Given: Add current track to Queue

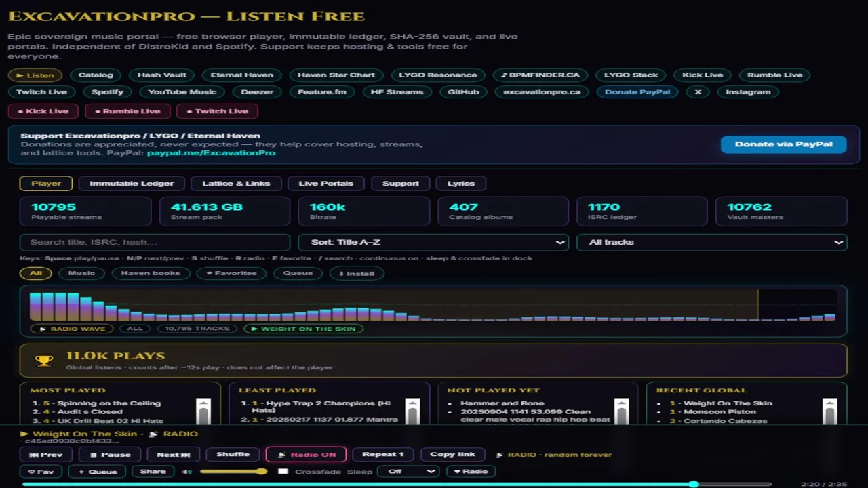Looking at the screenshot, I should coord(98,472).
